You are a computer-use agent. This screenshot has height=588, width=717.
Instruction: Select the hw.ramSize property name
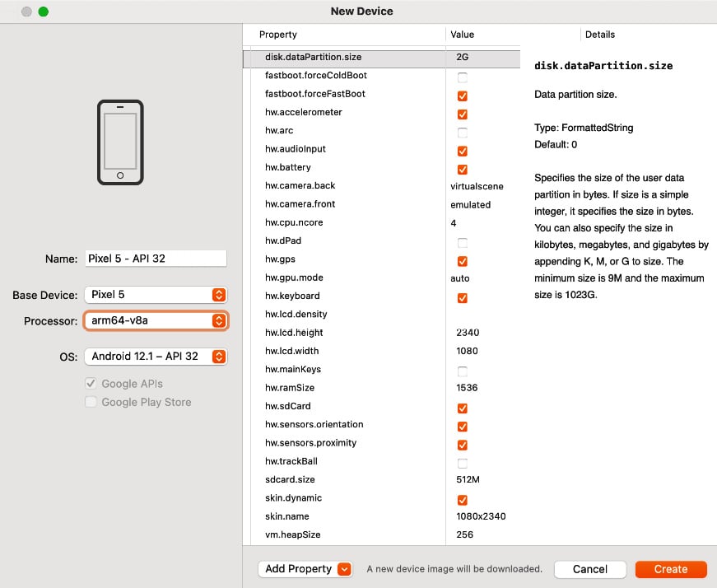click(290, 388)
